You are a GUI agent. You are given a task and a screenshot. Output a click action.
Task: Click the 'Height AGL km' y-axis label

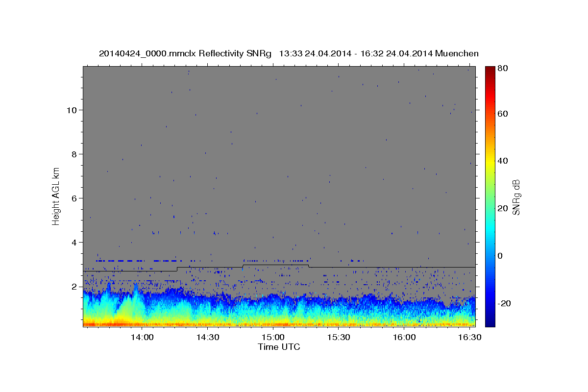click(x=56, y=196)
